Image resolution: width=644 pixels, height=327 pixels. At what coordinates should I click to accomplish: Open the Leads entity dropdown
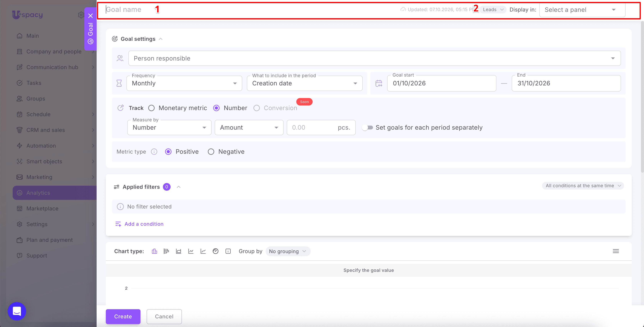click(493, 10)
